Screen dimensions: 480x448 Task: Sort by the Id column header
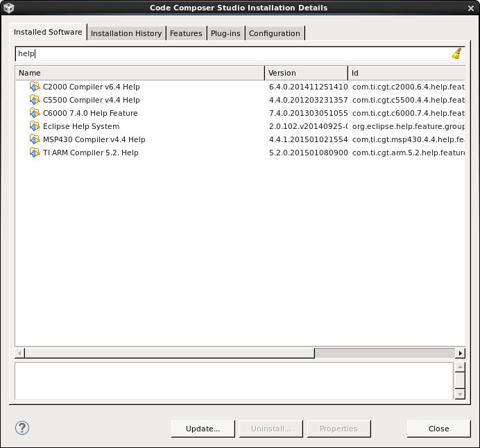tap(407, 73)
